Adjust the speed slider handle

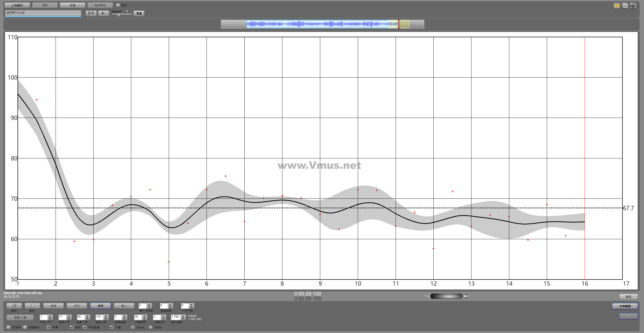tap(119, 15)
